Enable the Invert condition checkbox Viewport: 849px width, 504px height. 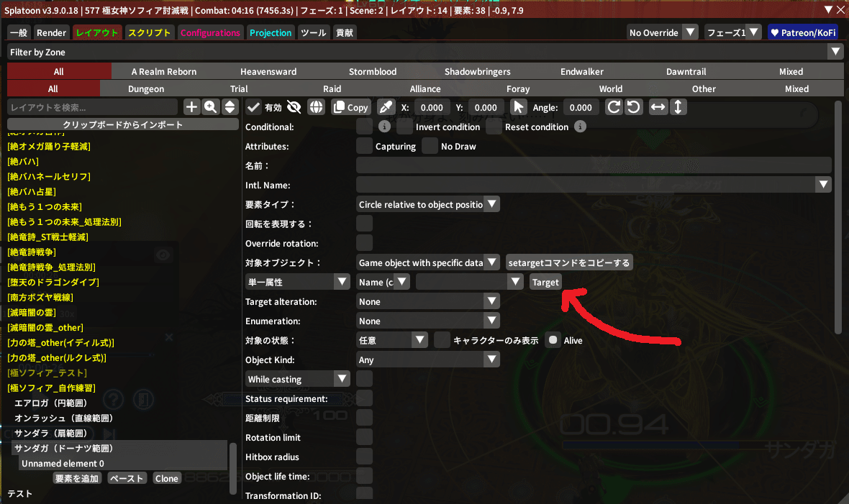[x=404, y=127]
